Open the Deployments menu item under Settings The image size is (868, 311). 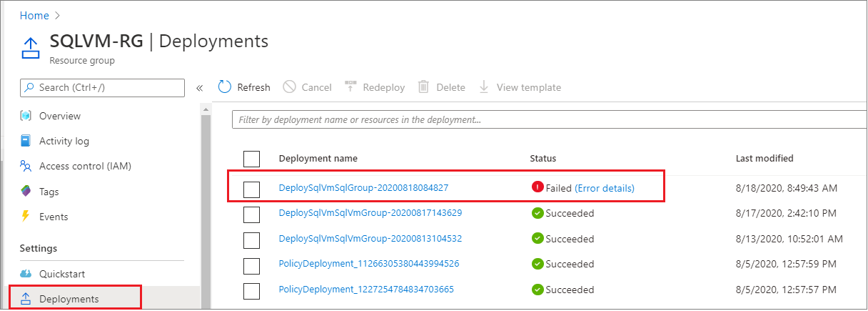click(x=69, y=299)
